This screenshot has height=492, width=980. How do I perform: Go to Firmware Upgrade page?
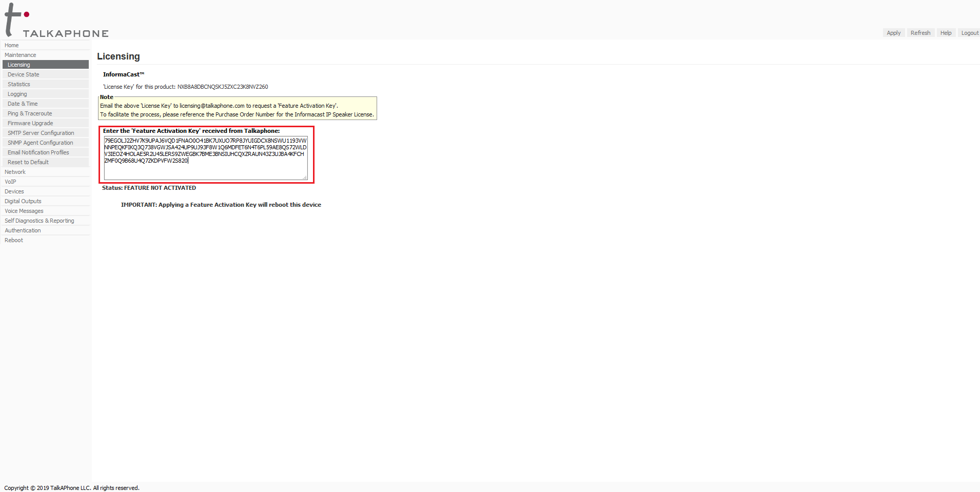pyautogui.click(x=46, y=123)
